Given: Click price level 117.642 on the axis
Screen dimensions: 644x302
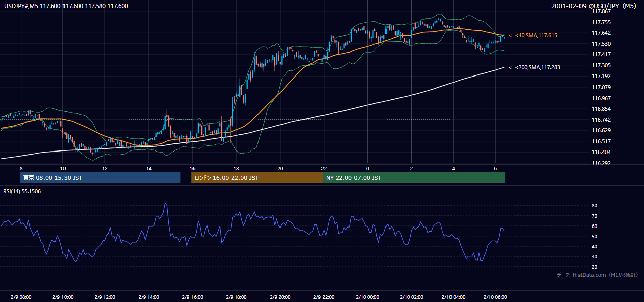Looking at the screenshot, I should pyautogui.click(x=601, y=33).
